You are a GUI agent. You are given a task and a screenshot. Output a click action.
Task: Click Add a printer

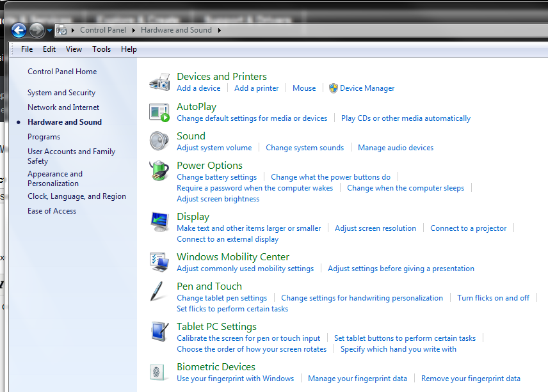coord(257,88)
